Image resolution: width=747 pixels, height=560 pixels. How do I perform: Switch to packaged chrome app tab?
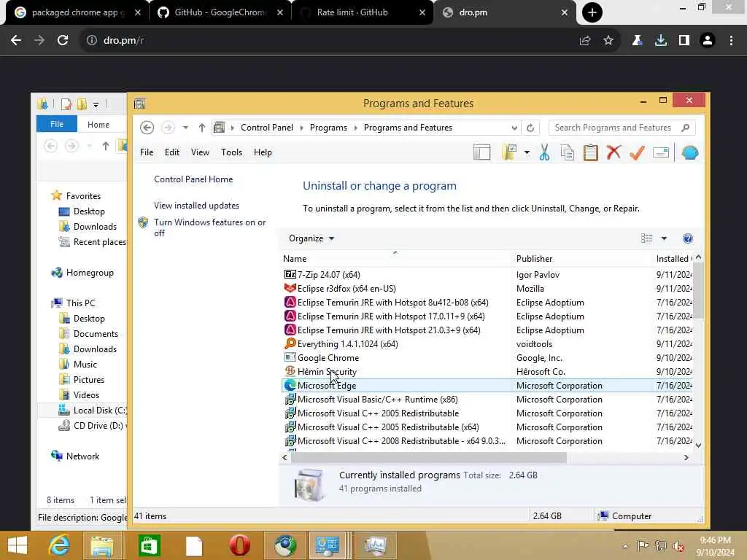[x=78, y=12]
